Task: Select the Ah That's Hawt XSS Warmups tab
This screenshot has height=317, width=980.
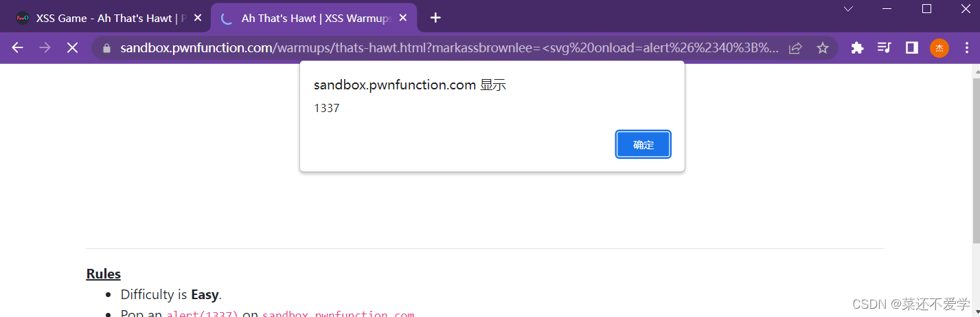Action: 315,19
